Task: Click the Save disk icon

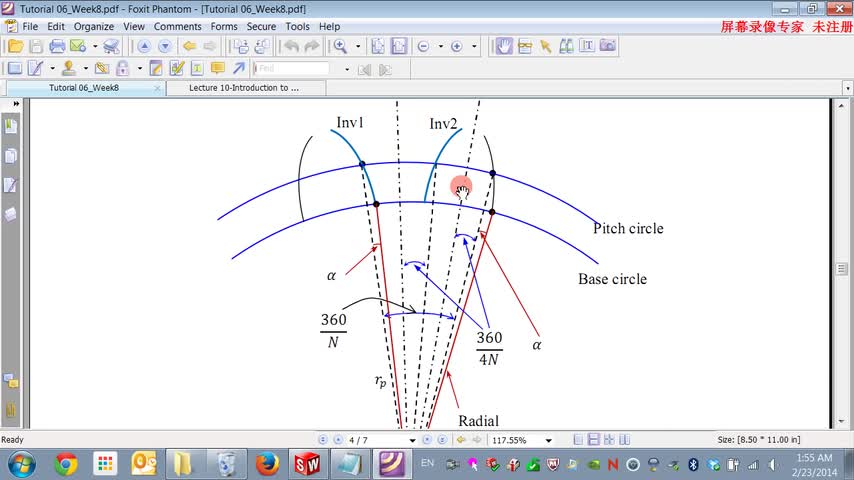Action: point(36,46)
